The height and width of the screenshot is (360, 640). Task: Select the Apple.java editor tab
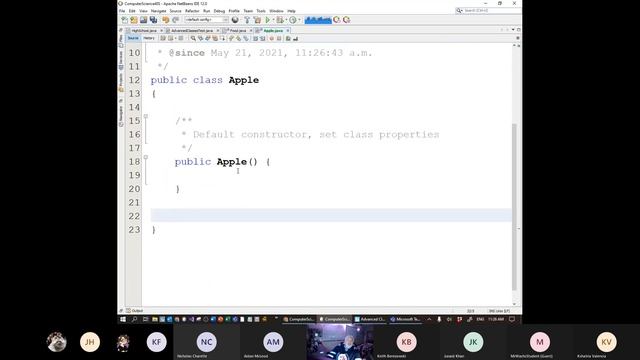(273, 31)
